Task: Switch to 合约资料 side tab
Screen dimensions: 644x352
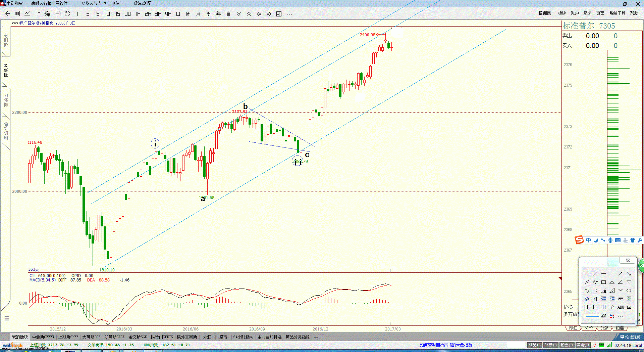Action: (6, 131)
